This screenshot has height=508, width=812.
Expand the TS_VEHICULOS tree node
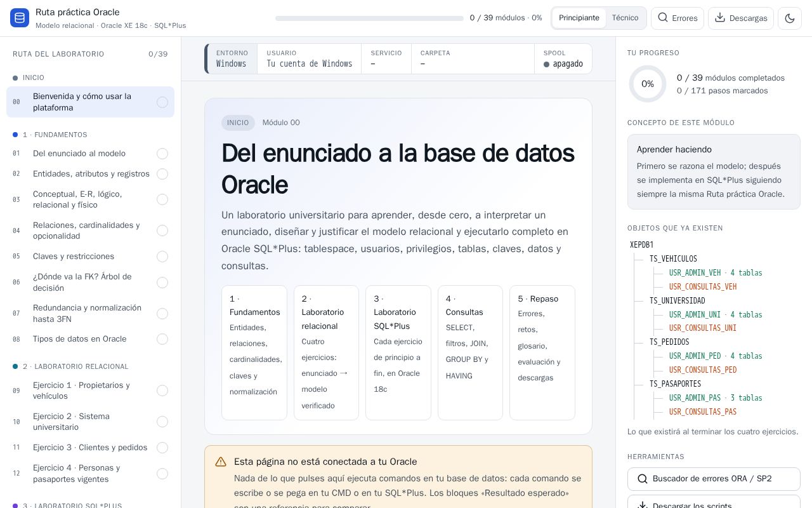click(x=673, y=259)
